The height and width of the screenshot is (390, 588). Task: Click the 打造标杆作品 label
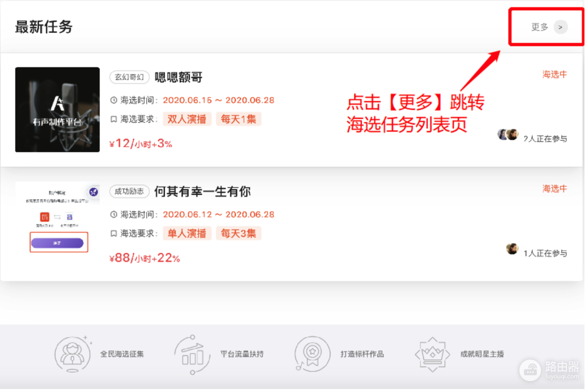tap(362, 354)
